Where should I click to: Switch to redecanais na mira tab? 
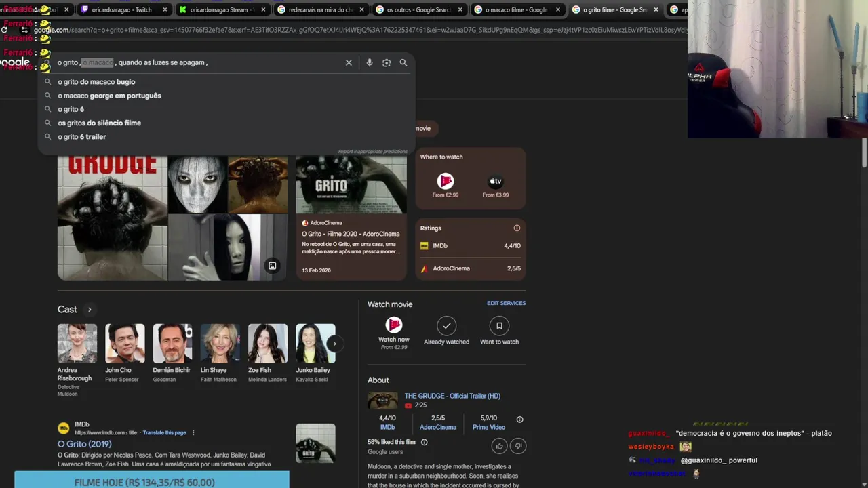321,9
